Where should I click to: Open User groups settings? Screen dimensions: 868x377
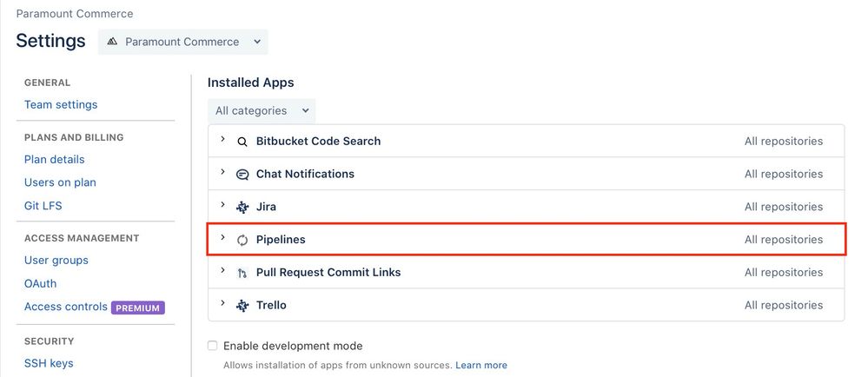pos(56,261)
